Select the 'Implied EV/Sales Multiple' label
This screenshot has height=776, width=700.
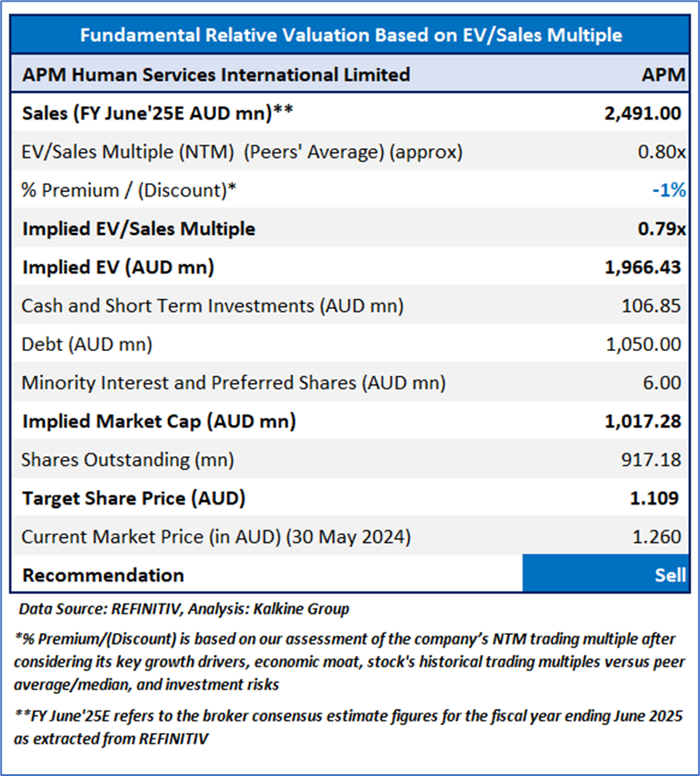tap(139, 229)
